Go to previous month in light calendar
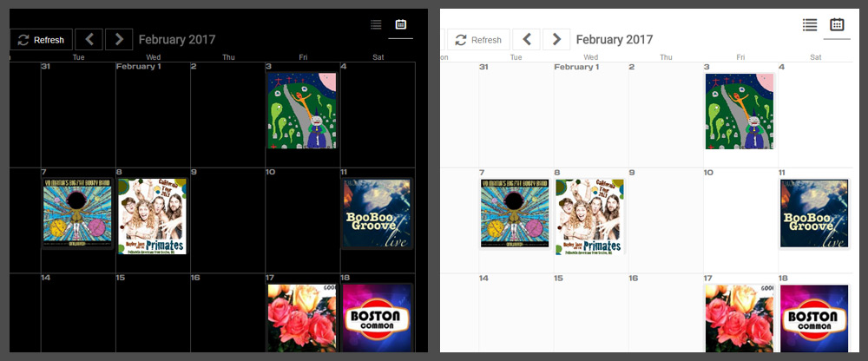 (x=527, y=39)
